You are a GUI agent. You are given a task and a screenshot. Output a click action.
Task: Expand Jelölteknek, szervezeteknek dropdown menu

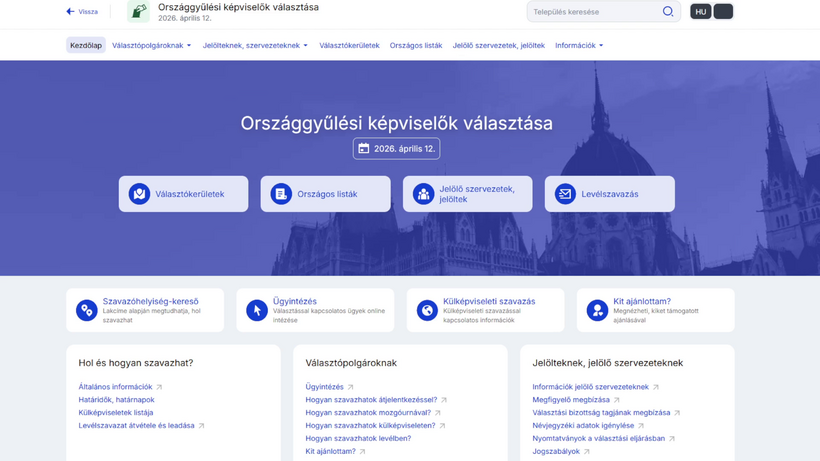(x=255, y=45)
